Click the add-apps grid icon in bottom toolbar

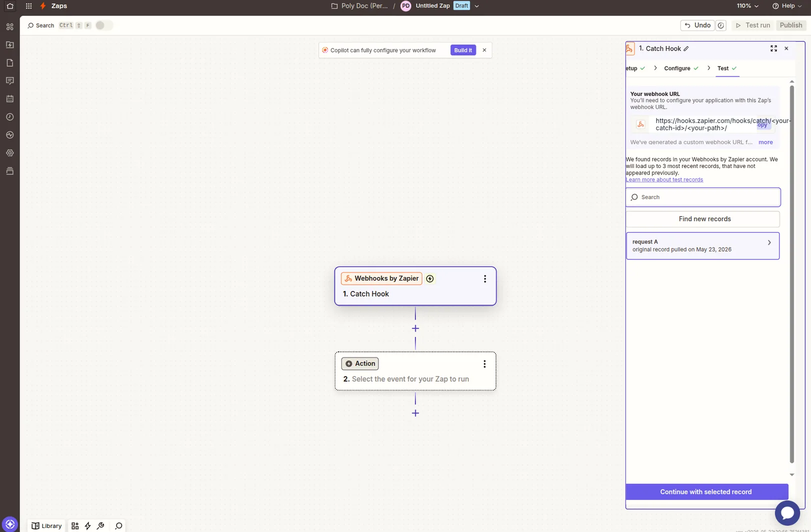75,526
